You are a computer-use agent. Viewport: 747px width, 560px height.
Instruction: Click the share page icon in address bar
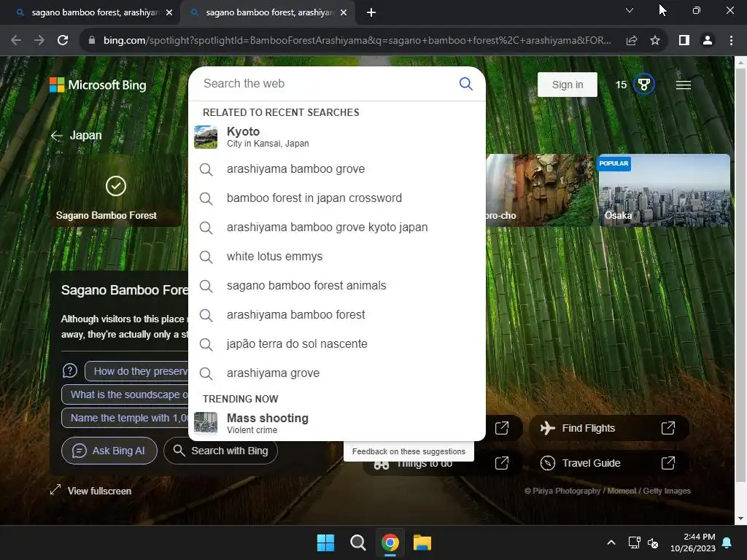click(x=632, y=41)
